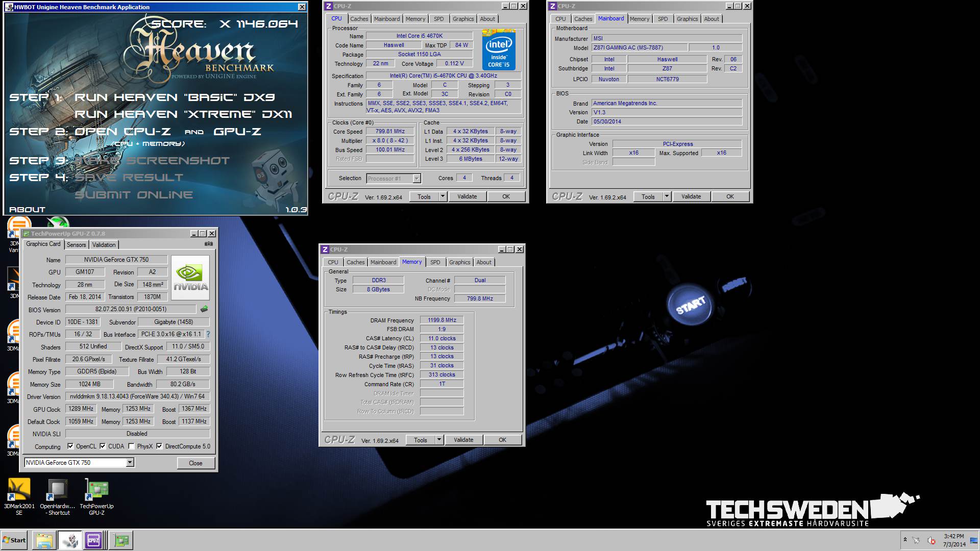Viewport: 980px width, 551px height.
Task: Switch to Sensors tab in GPU-Z
Action: [x=77, y=245]
